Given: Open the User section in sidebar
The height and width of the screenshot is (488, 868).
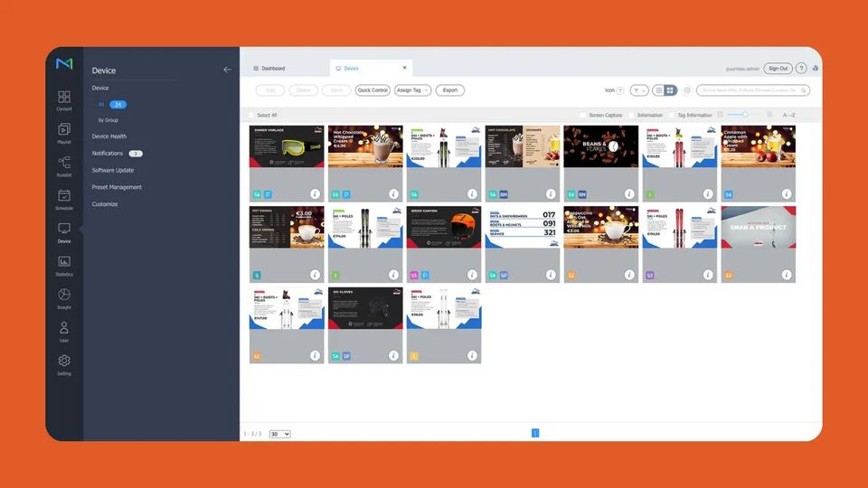Looking at the screenshot, I should (64, 332).
